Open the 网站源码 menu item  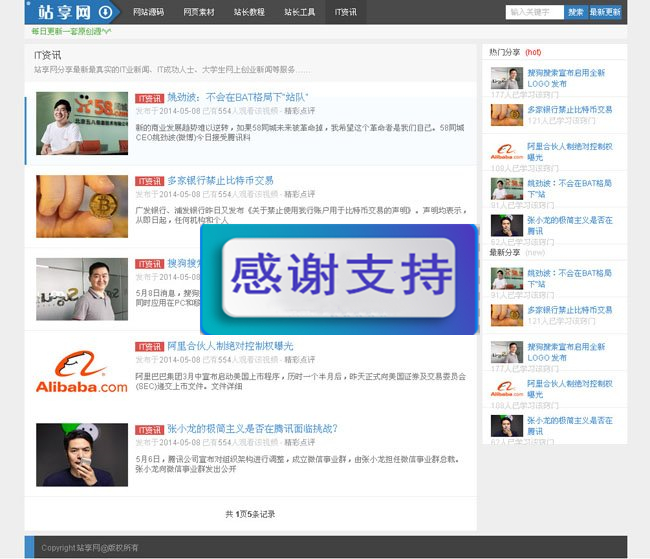click(148, 12)
